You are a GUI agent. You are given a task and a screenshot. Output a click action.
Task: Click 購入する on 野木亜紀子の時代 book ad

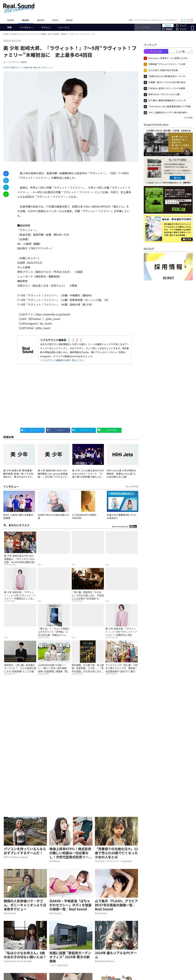tap(187, 239)
